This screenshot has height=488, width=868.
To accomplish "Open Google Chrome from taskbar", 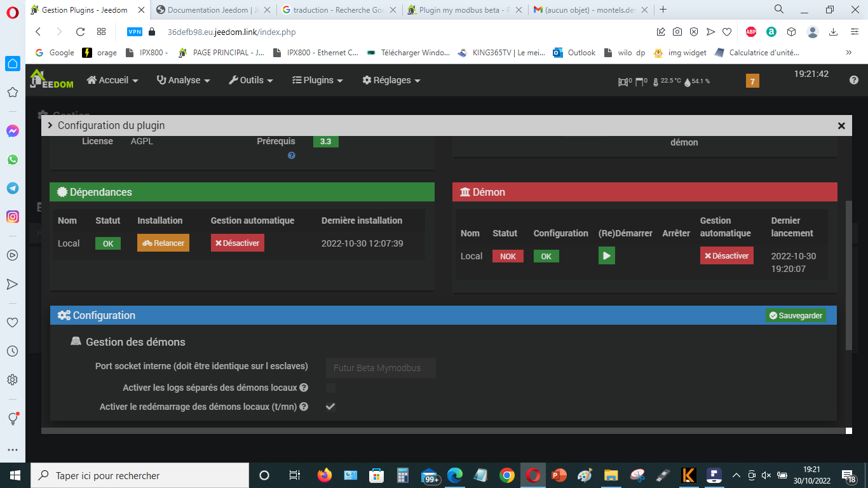I will click(506, 475).
